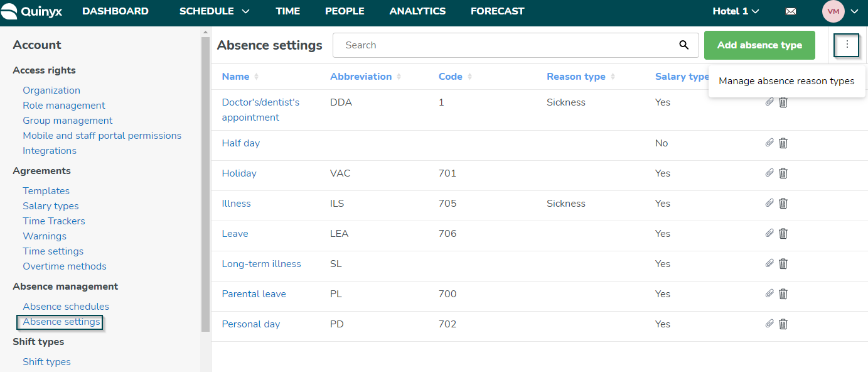Open the Doctor's/dentist's appointment absence type
Viewport: 868px width, 372px height.
click(260, 110)
